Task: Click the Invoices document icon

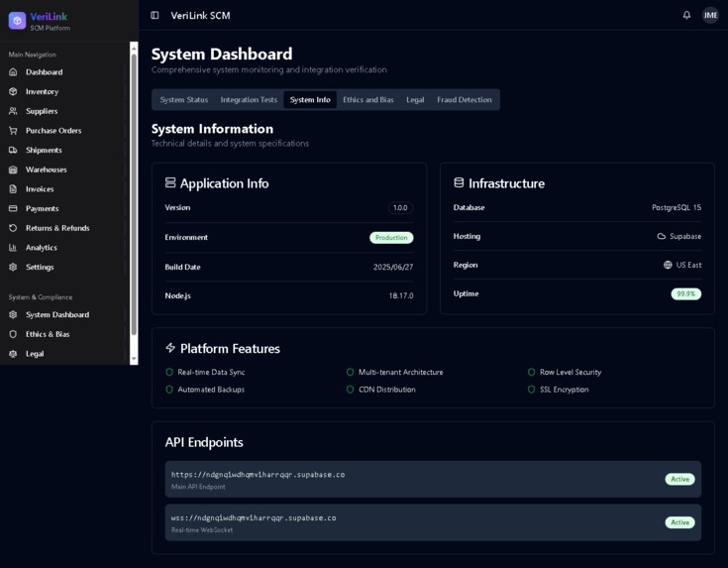Action: click(13, 189)
